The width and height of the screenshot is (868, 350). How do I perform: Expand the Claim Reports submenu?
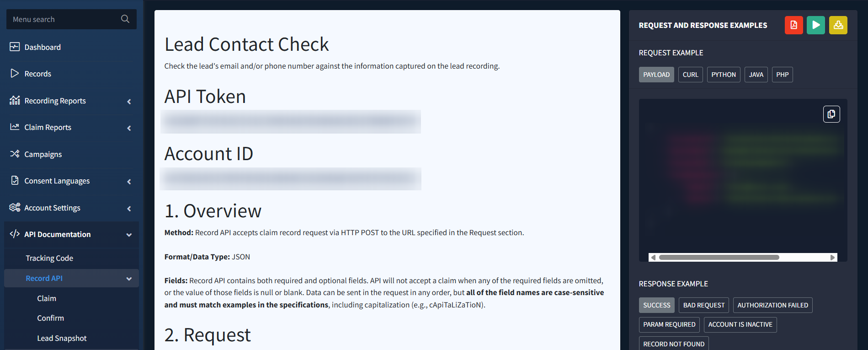[x=129, y=128]
